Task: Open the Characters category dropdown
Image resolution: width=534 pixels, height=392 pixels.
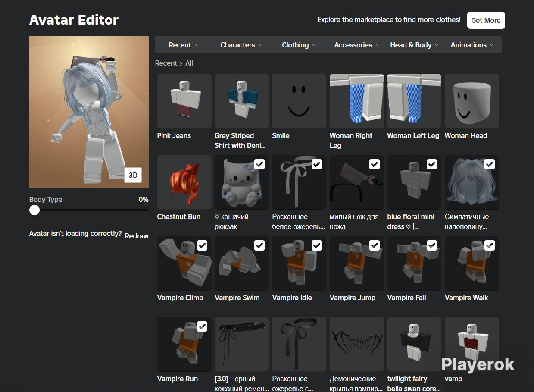Action: pyautogui.click(x=241, y=45)
